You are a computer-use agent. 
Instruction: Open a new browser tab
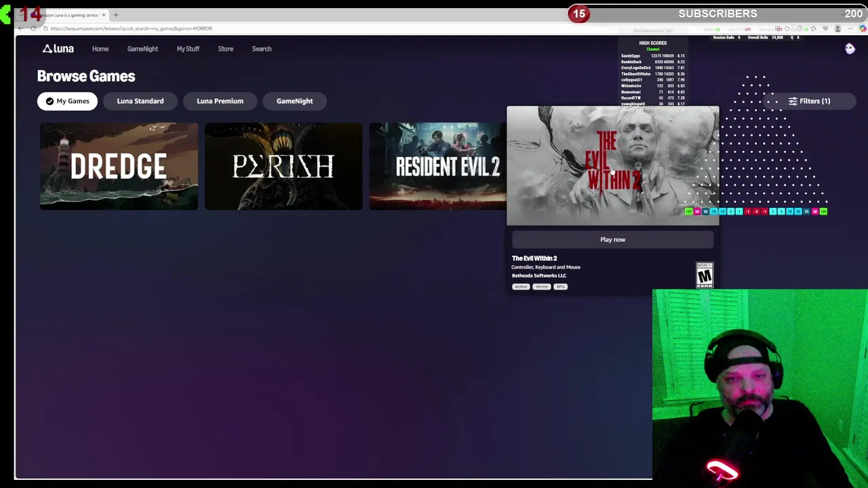tap(116, 15)
